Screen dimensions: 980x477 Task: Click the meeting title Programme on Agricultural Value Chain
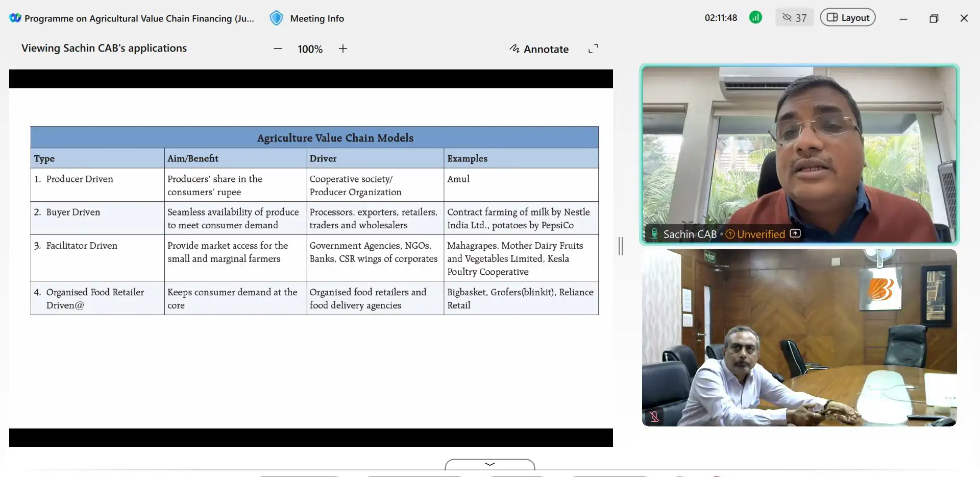pos(139,18)
